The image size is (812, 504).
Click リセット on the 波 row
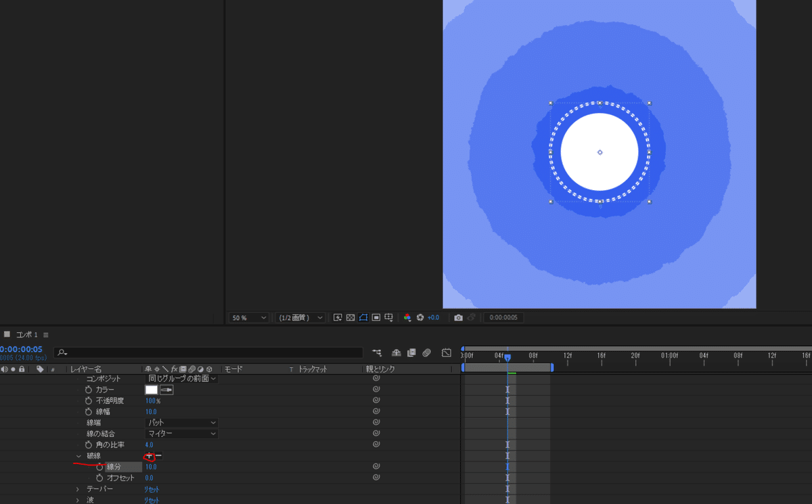[x=152, y=500]
